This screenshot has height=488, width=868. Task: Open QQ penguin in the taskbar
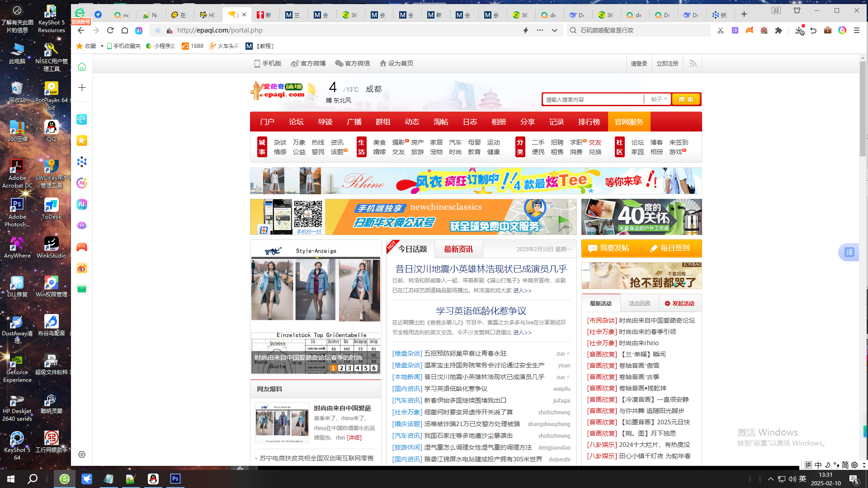pyautogui.click(x=153, y=479)
